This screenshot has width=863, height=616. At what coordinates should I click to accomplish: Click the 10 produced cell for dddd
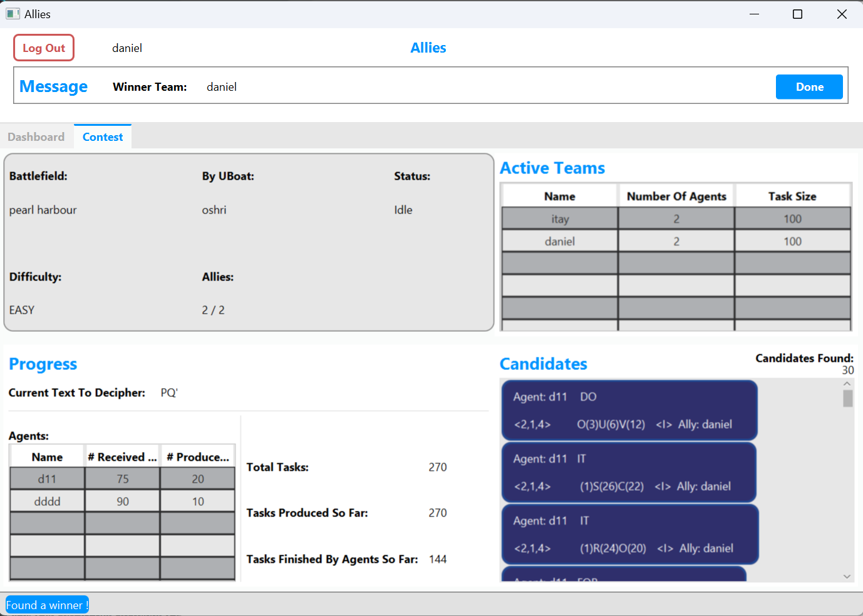tap(198, 501)
